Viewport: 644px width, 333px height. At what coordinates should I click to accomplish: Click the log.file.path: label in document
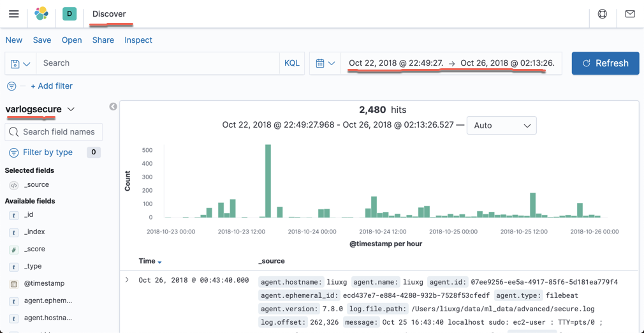377,309
